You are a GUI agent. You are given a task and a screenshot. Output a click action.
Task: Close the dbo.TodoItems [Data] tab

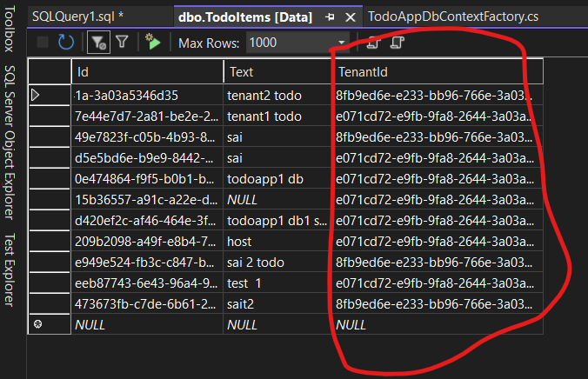351,17
